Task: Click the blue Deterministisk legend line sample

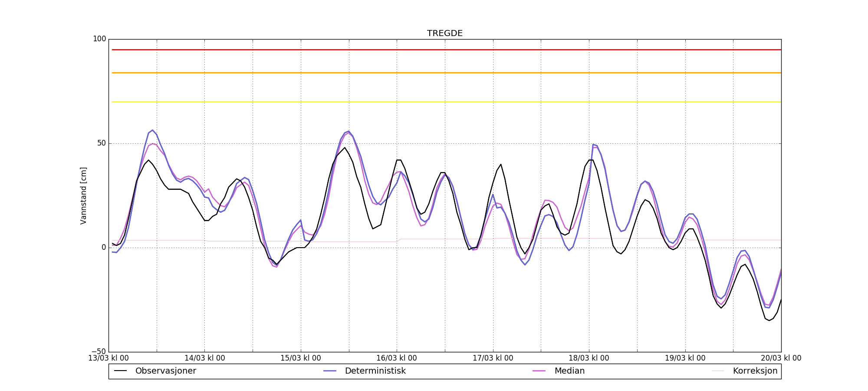Action: tap(330, 371)
